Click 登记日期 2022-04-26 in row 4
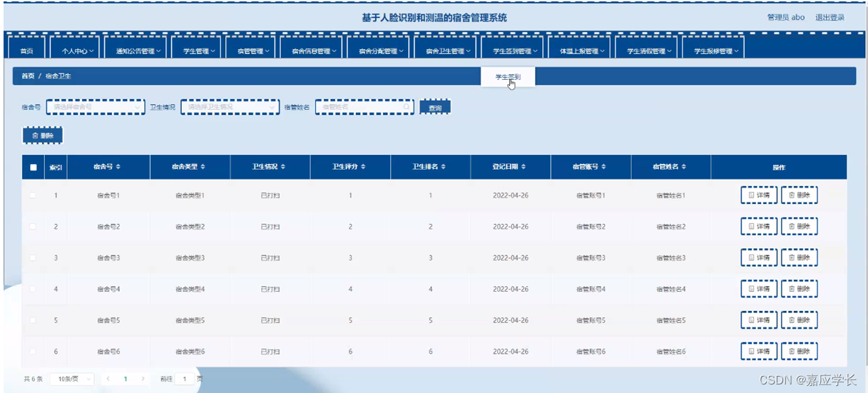868x393 pixels. coord(511,289)
